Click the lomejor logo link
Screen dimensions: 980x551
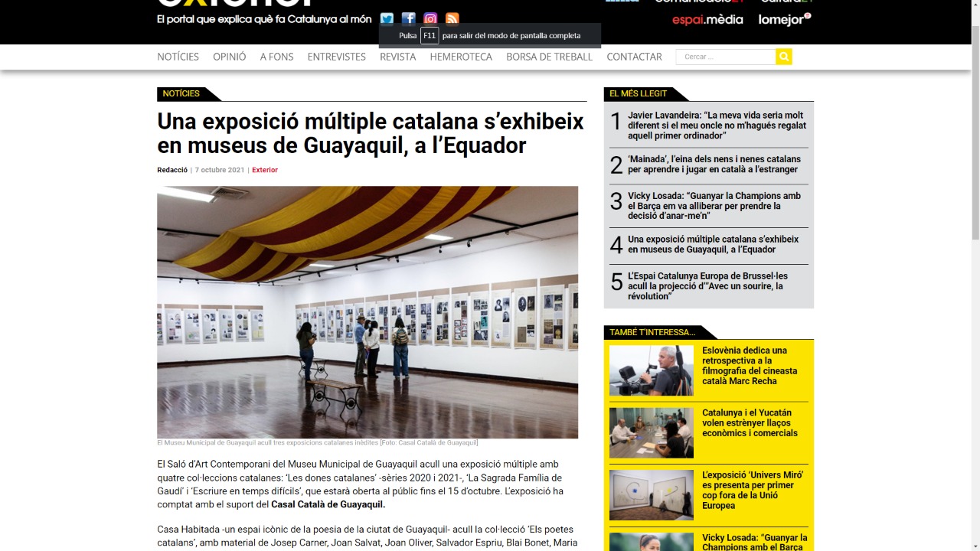click(x=785, y=20)
